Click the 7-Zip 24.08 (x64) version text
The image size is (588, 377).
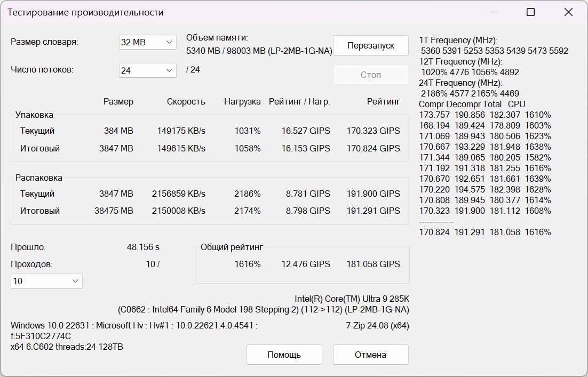[377, 325]
